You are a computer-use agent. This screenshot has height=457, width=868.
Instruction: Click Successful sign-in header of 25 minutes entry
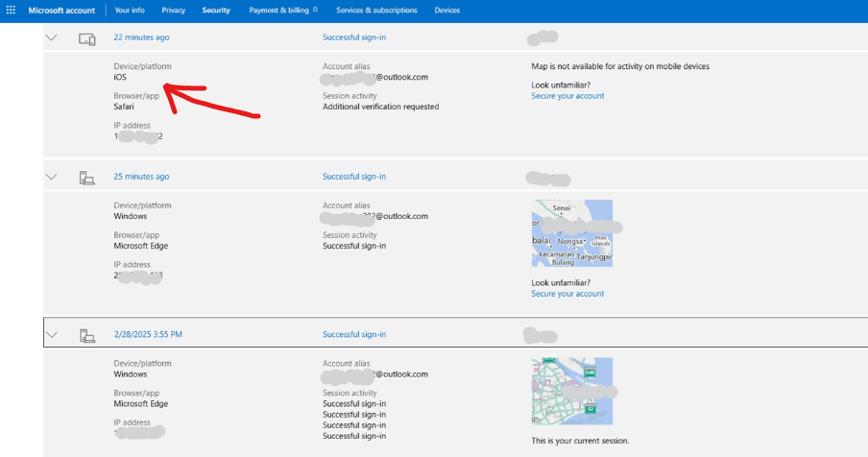(x=354, y=177)
